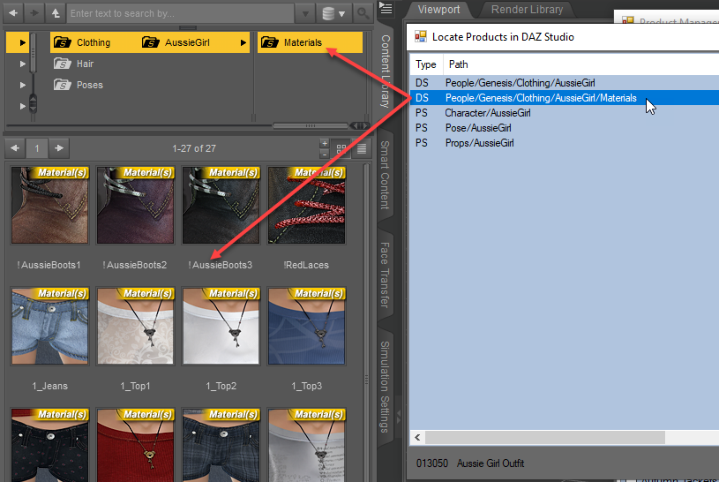
Task: Expand the Poses folder arrow
Action: (23, 85)
